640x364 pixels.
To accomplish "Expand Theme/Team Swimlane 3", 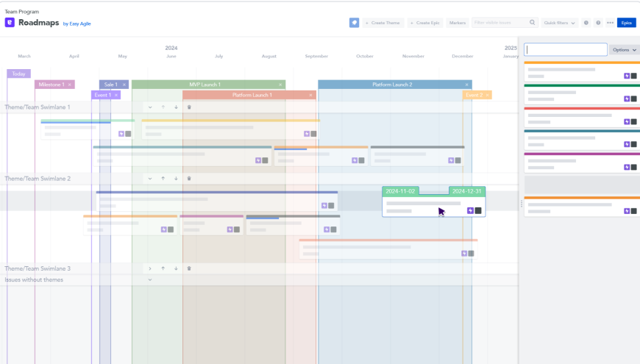I will (150, 268).
